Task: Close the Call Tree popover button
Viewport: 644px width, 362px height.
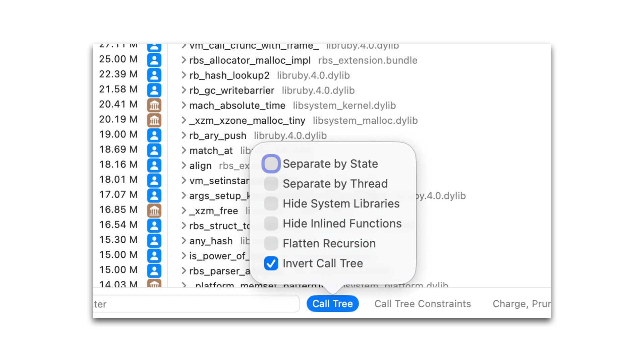Action: pyautogui.click(x=332, y=304)
